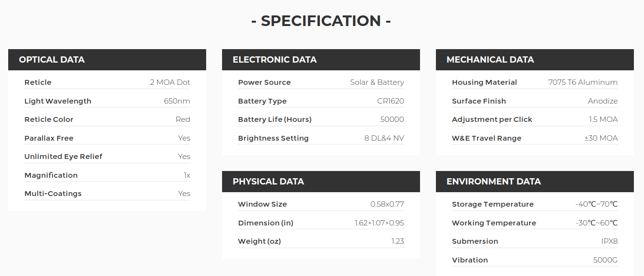This screenshot has width=644, height=276.
Task: Click the MECHANICAL DATA header bar
Action: 535,60
